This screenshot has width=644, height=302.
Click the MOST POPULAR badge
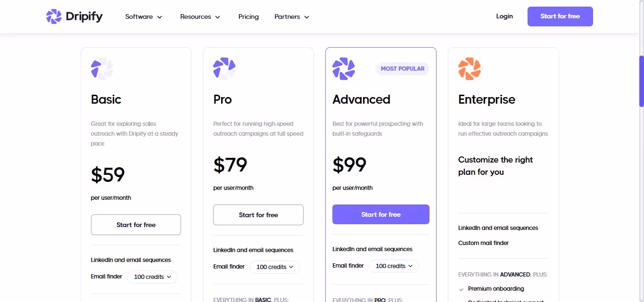[402, 68]
